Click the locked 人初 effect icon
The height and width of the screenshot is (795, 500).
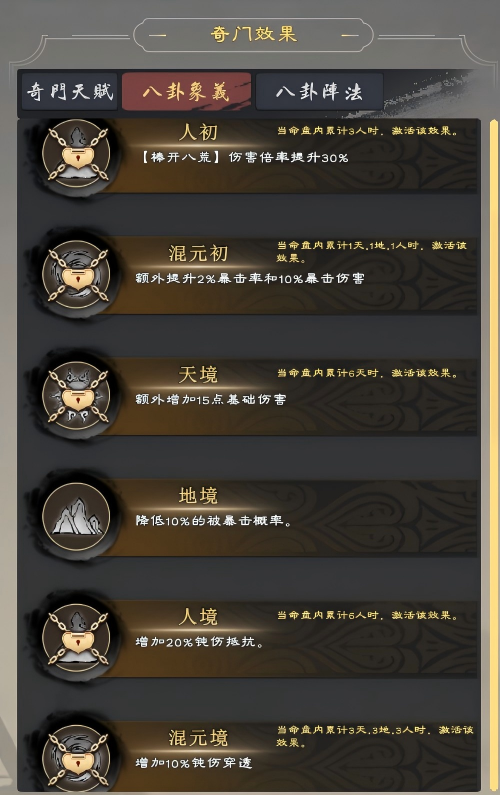point(76,154)
